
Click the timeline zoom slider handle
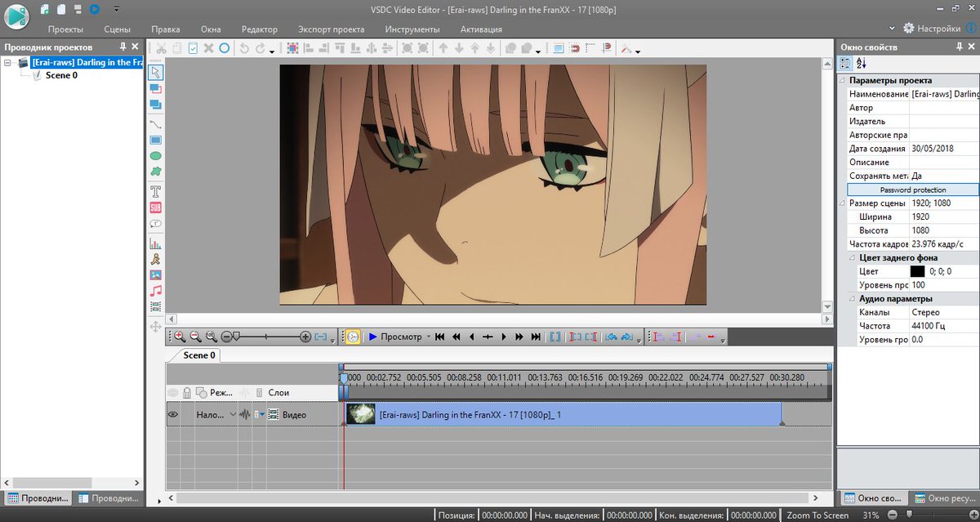235,336
